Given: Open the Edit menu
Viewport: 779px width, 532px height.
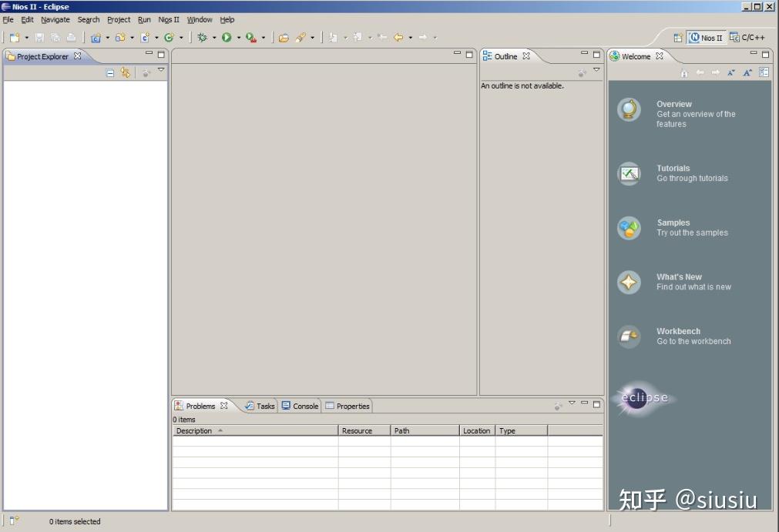Looking at the screenshot, I should [27, 20].
